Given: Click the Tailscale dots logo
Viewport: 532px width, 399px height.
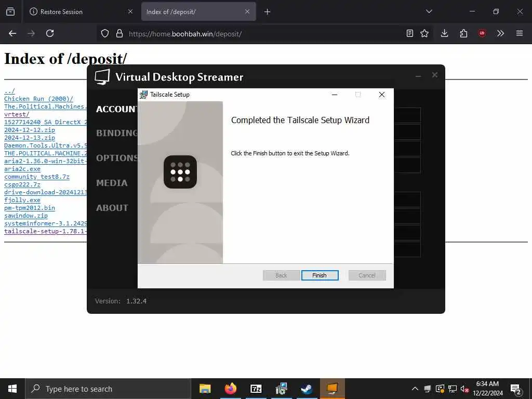Looking at the screenshot, I should pos(180,172).
